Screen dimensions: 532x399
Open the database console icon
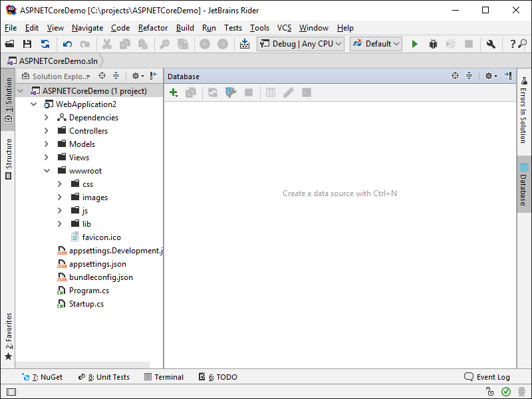(x=307, y=92)
